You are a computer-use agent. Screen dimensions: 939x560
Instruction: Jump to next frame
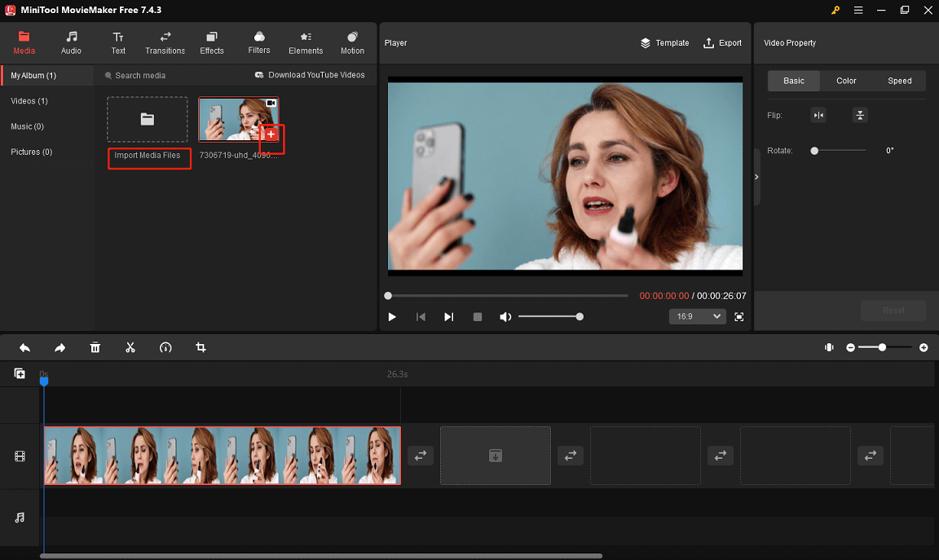pyautogui.click(x=448, y=317)
